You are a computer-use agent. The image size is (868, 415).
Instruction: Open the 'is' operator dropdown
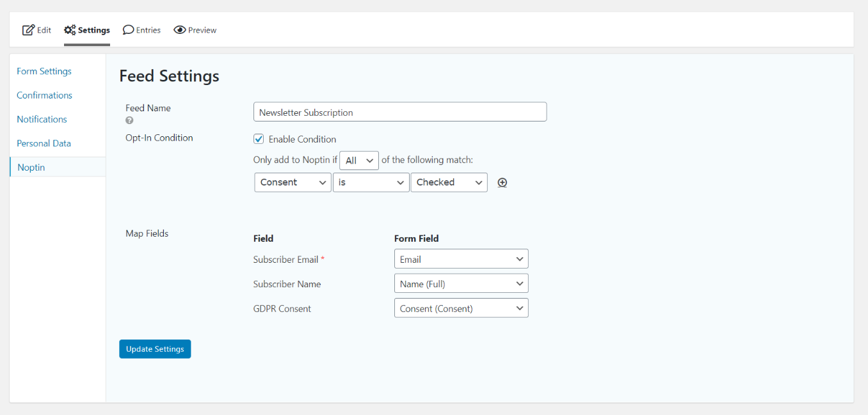(x=371, y=182)
